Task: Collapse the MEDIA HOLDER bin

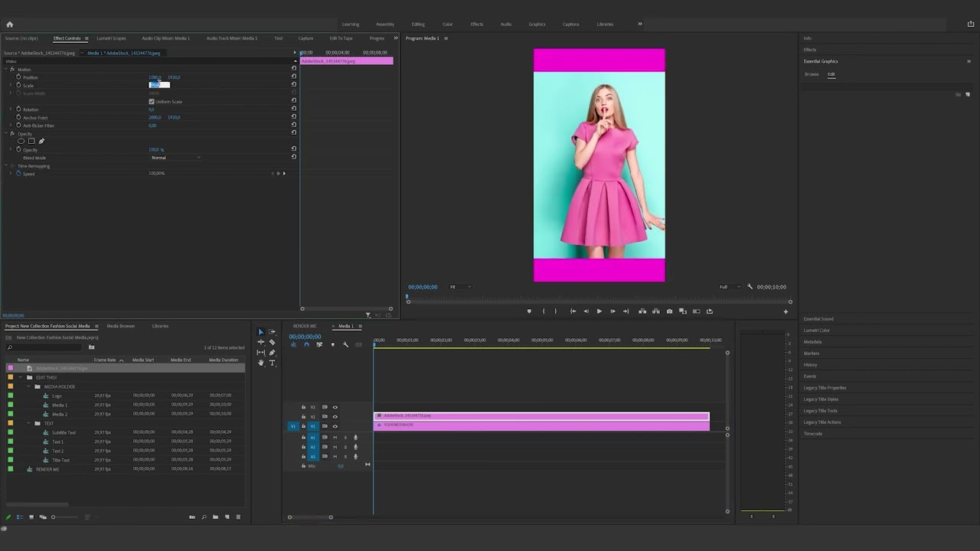Action: tap(29, 386)
